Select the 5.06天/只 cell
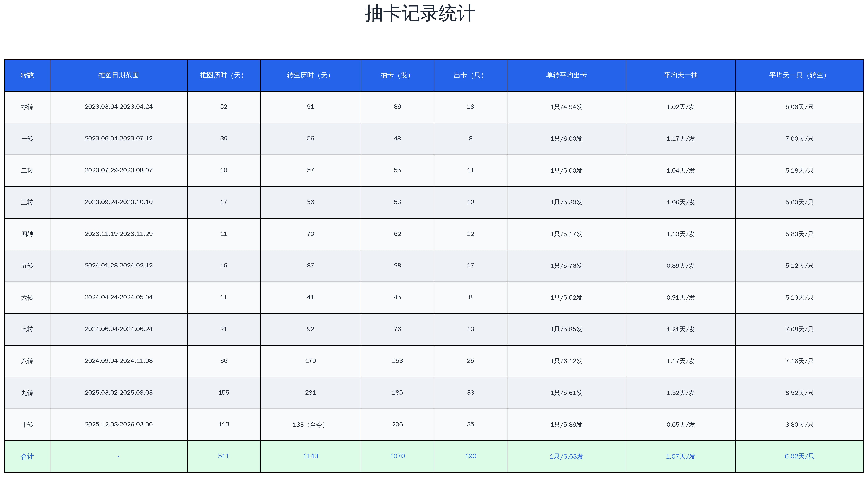The image size is (868, 499). (800, 107)
